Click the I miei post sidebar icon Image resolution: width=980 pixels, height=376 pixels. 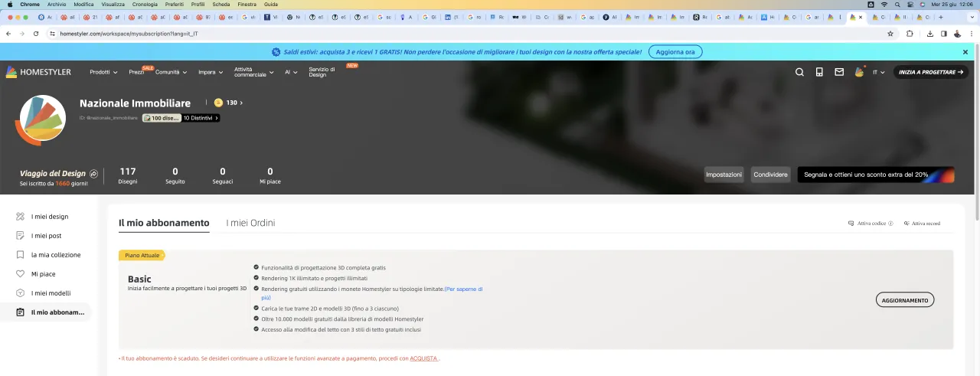point(21,236)
